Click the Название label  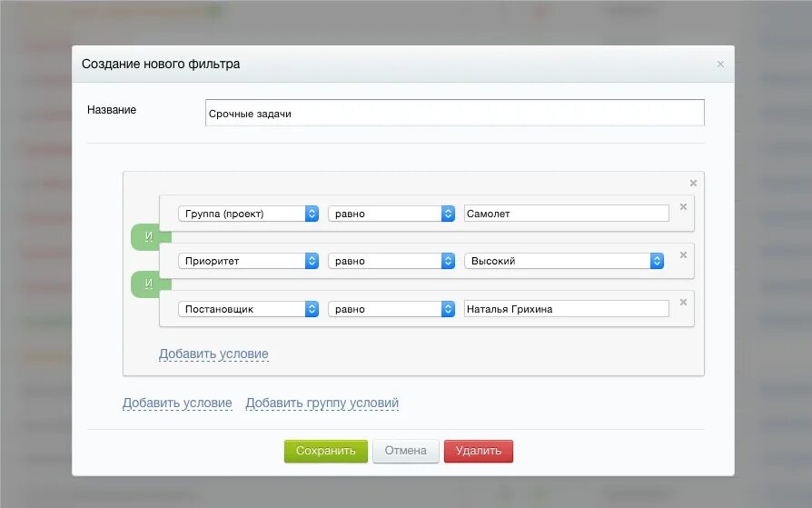point(112,110)
